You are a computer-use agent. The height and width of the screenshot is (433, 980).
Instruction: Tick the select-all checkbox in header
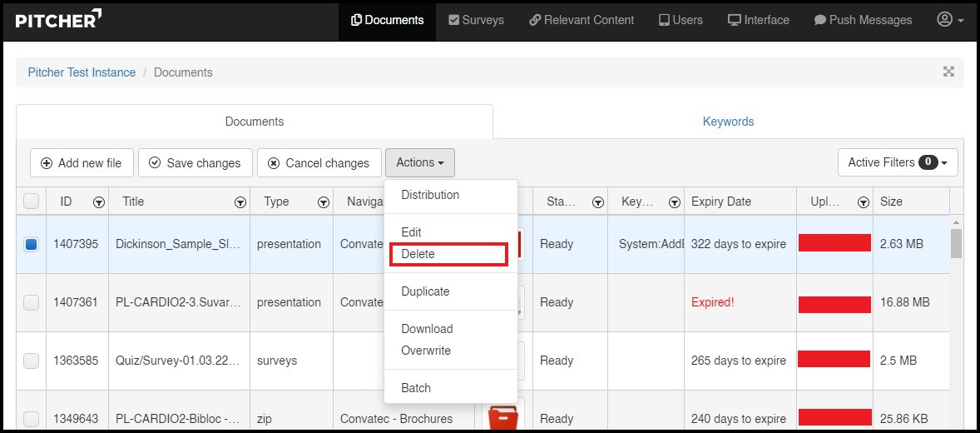(31, 202)
